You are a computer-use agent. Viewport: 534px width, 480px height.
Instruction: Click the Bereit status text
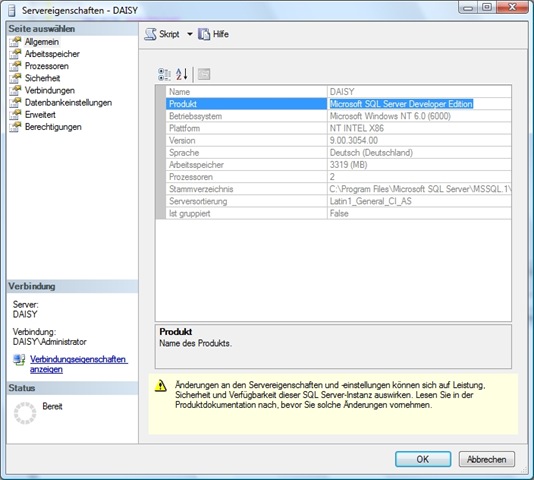coord(52,406)
